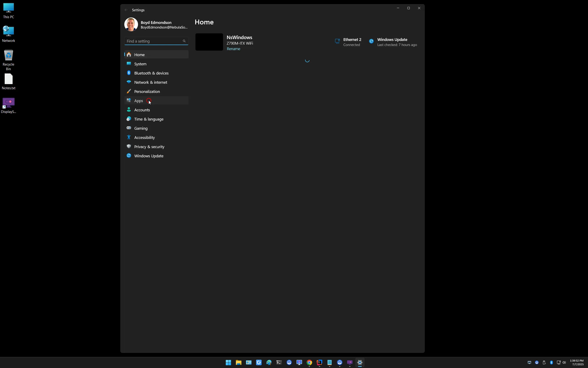This screenshot has width=588, height=368.
Task: Open the Boyd Edmondson account name
Action: point(156,22)
